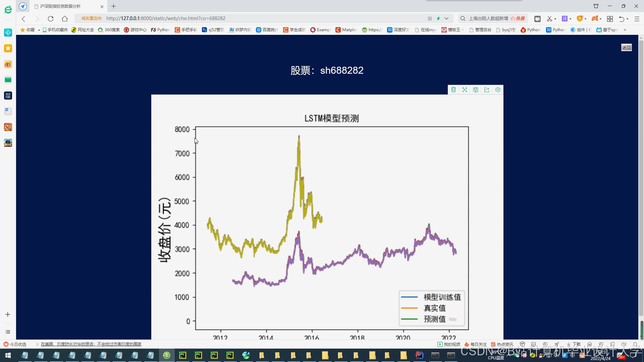Go back with the browser back arrow
This screenshot has width=644, height=362.
23,19
